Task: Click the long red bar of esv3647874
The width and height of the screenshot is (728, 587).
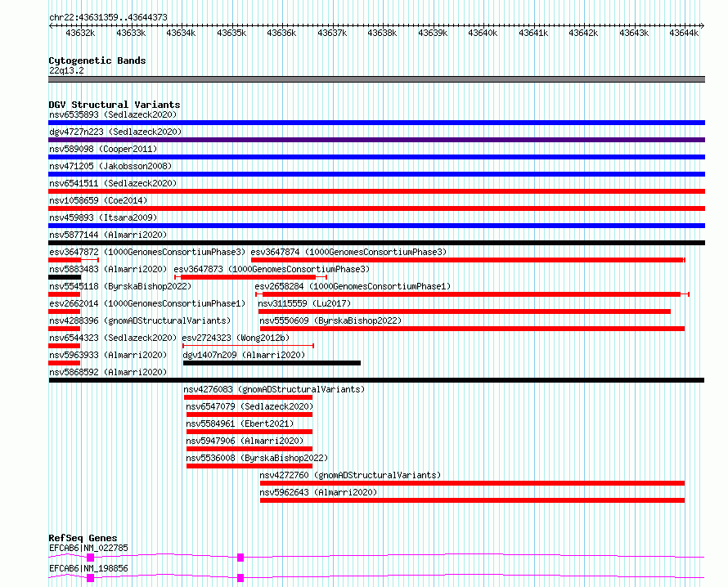Action: pyautogui.click(x=468, y=260)
